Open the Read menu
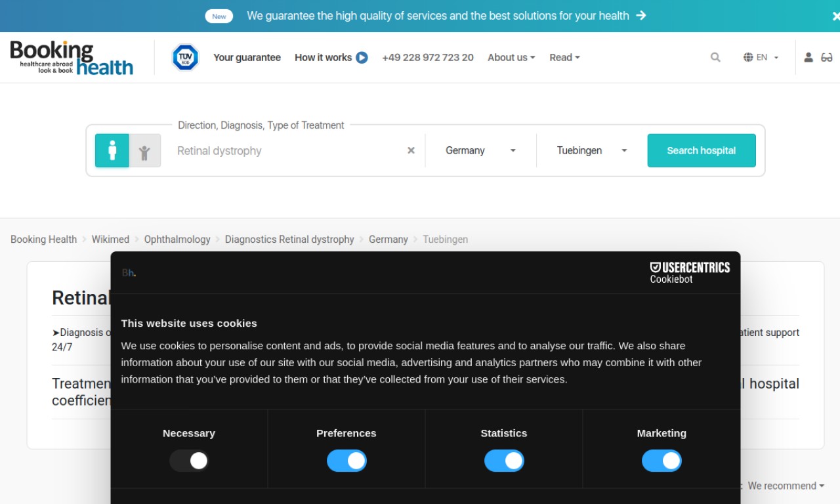Image resolution: width=840 pixels, height=504 pixels. (564, 58)
